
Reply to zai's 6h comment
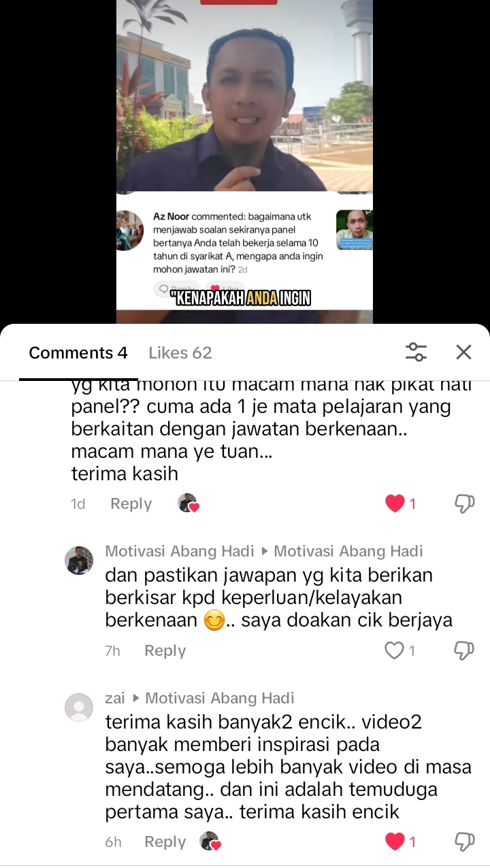point(165,841)
